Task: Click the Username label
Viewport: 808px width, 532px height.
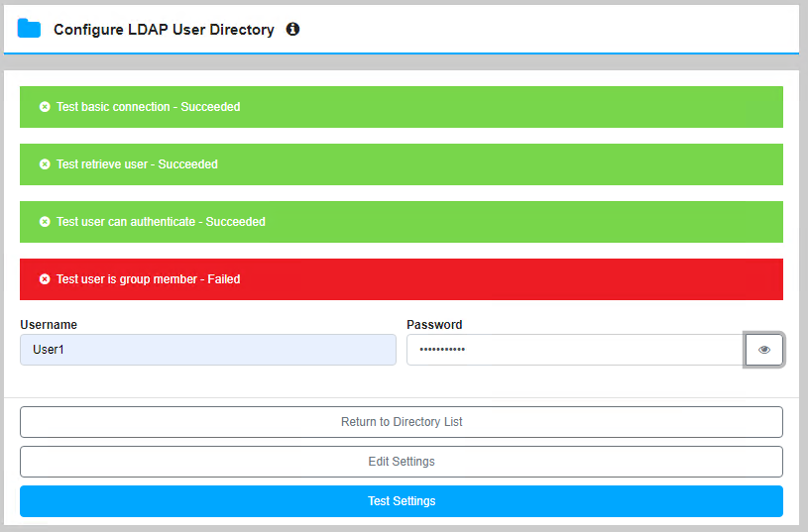Action: (49, 325)
